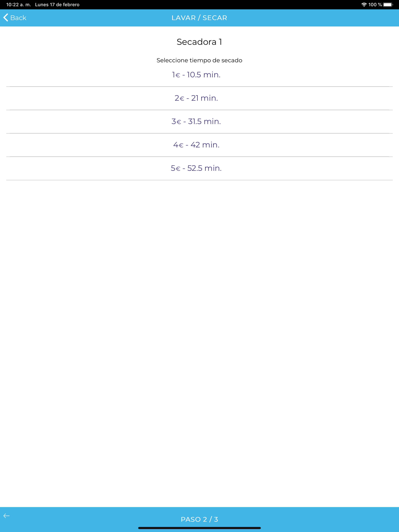This screenshot has height=532, width=399.
Task: Tap the home indicator bar at bottom
Action: [x=199, y=528]
